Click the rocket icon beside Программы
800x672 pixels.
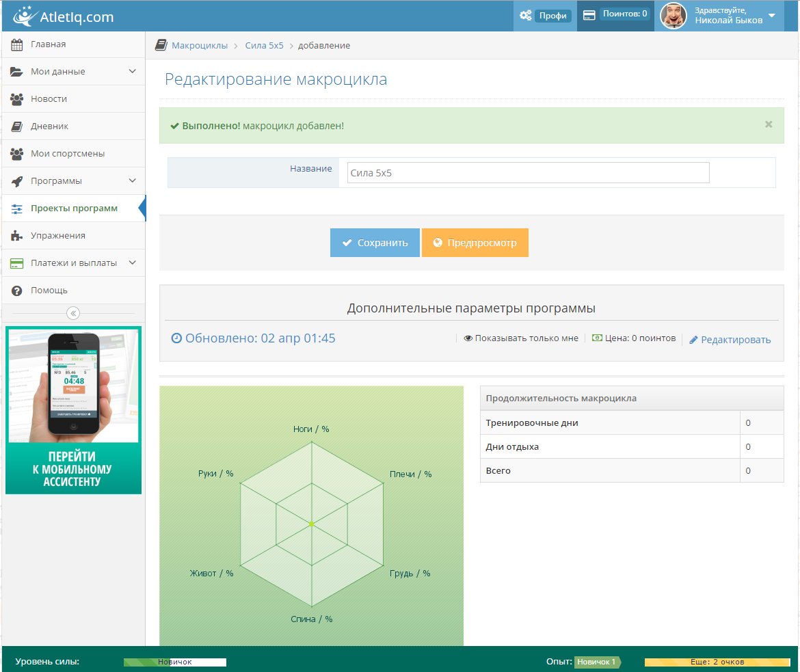[17, 181]
